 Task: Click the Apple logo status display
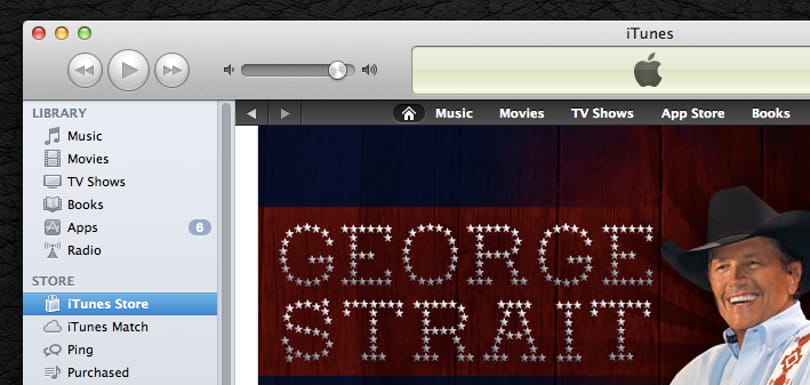tap(648, 70)
